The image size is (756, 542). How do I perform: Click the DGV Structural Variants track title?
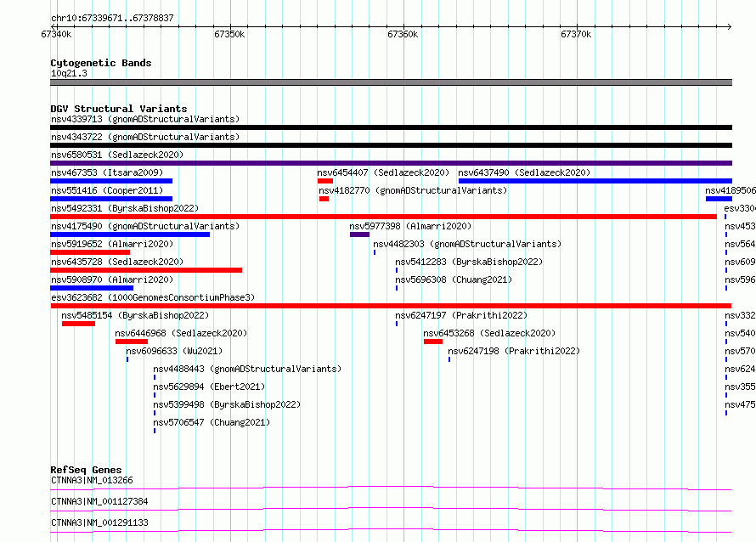click(119, 109)
